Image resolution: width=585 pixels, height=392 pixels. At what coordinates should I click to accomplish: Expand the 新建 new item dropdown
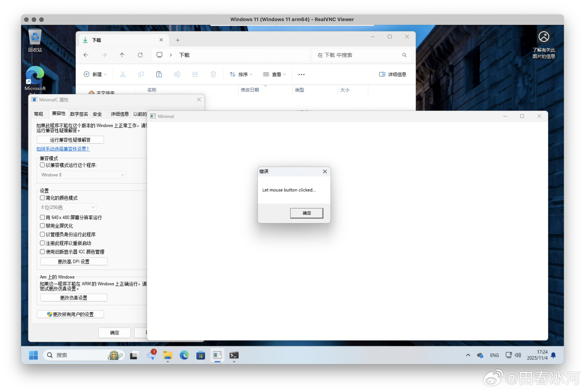(x=95, y=74)
